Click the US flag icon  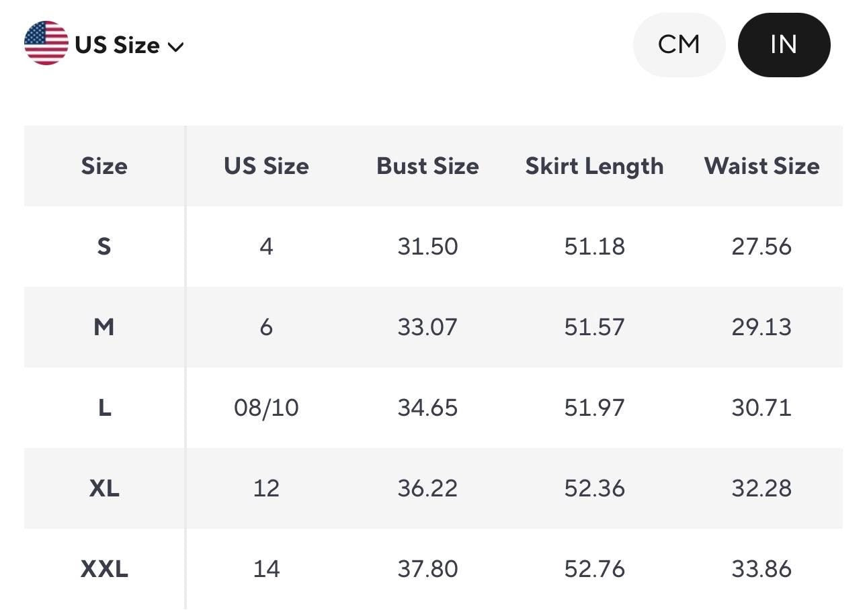(46, 43)
